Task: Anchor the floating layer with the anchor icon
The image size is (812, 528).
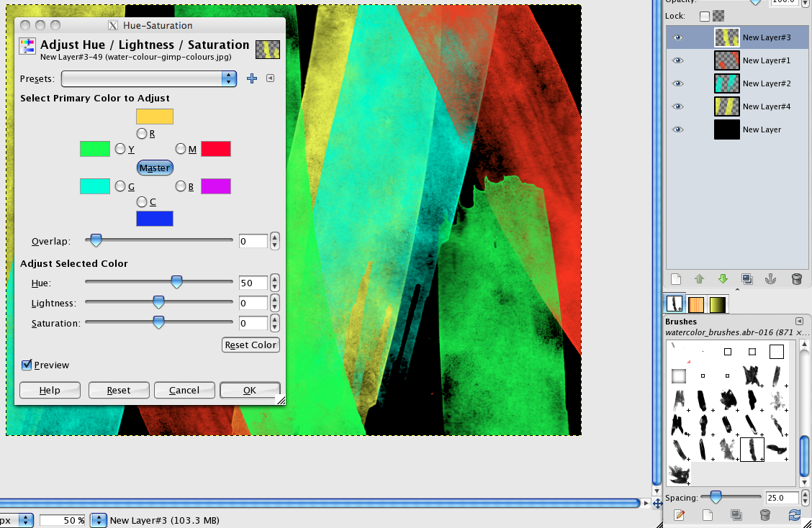Action: coord(770,280)
